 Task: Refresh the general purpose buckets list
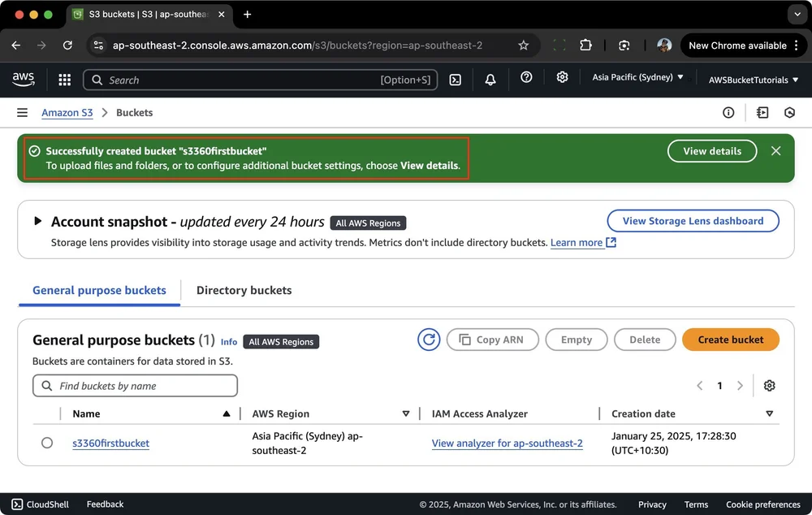(429, 340)
